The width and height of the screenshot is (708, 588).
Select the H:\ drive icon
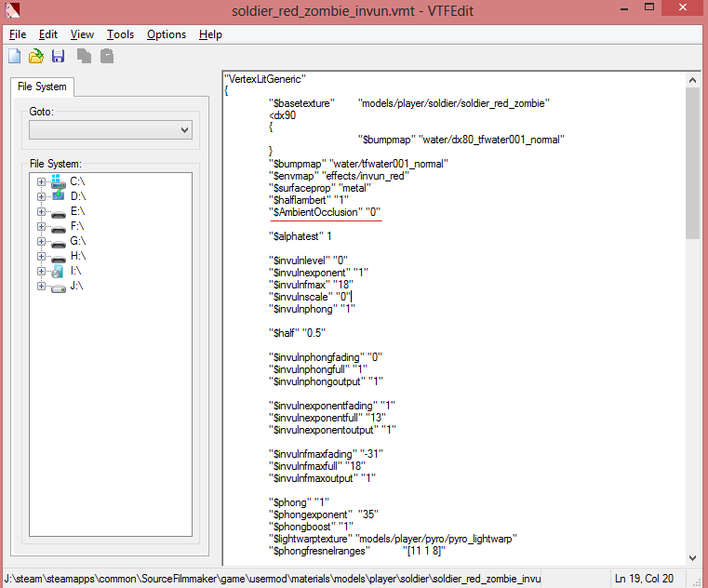click(x=59, y=258)
